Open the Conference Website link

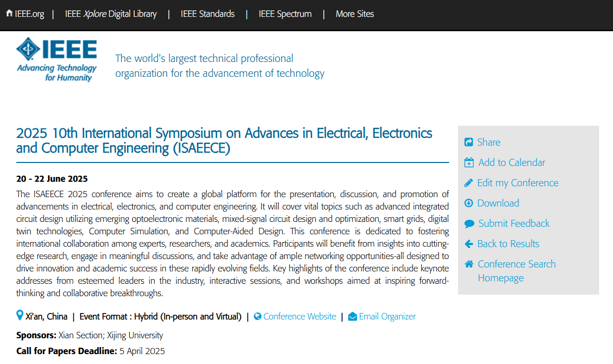tap(299, 316)
